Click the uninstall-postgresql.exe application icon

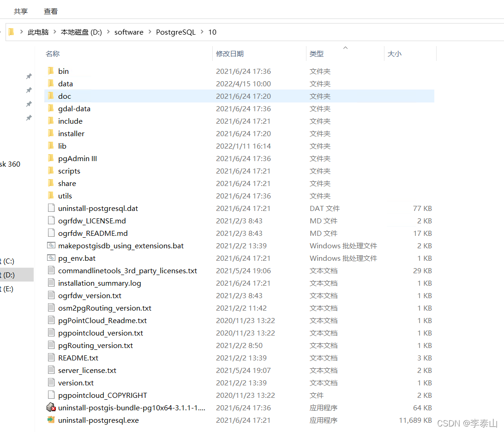coord(51,420)
